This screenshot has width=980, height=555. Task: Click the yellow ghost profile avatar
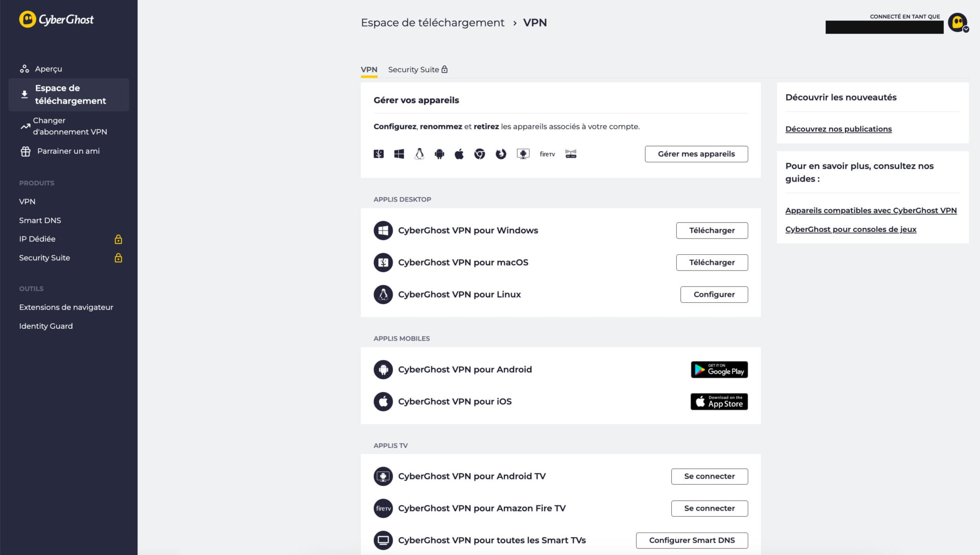(957, 22)
